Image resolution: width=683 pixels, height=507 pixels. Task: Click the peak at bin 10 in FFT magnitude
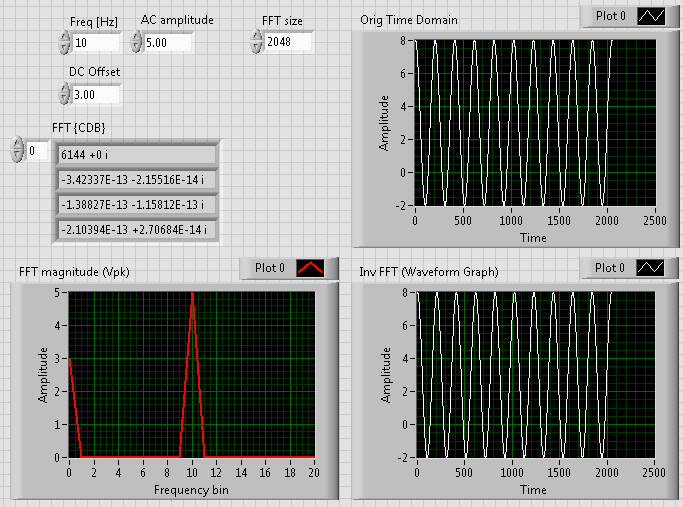(192, 294)
